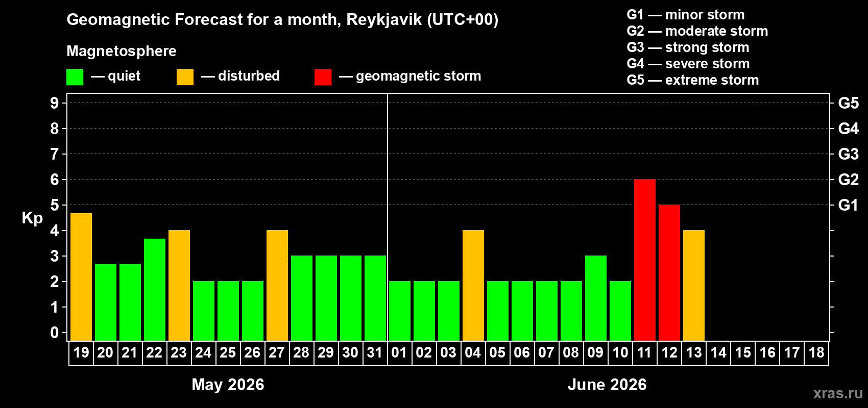Select the red bar for June 12
The image size is (868, 408).
669,273
